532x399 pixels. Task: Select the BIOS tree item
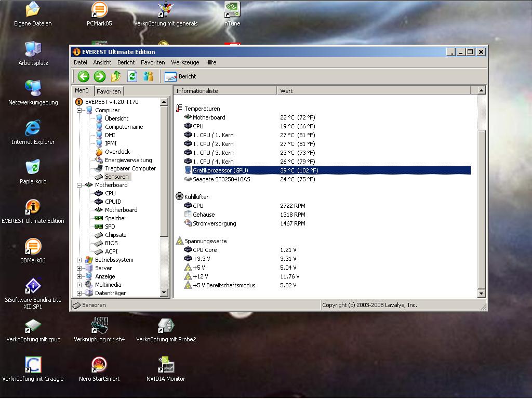tap(111, 243)
